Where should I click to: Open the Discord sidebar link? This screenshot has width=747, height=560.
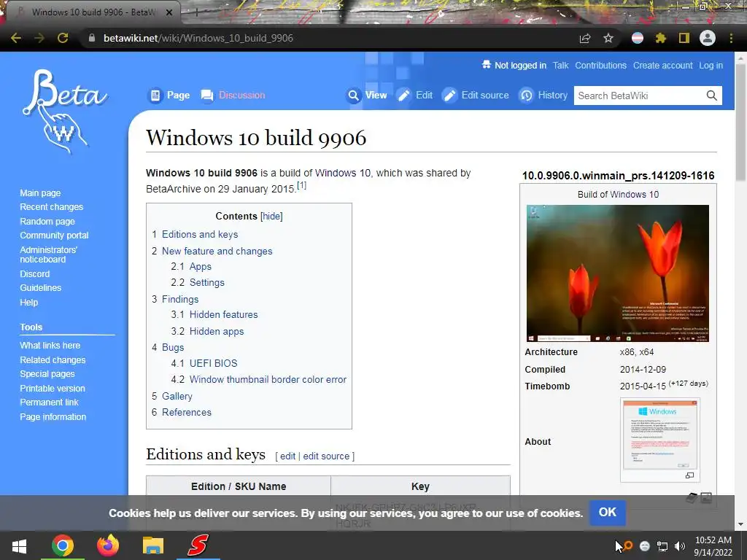coord(35,274)
